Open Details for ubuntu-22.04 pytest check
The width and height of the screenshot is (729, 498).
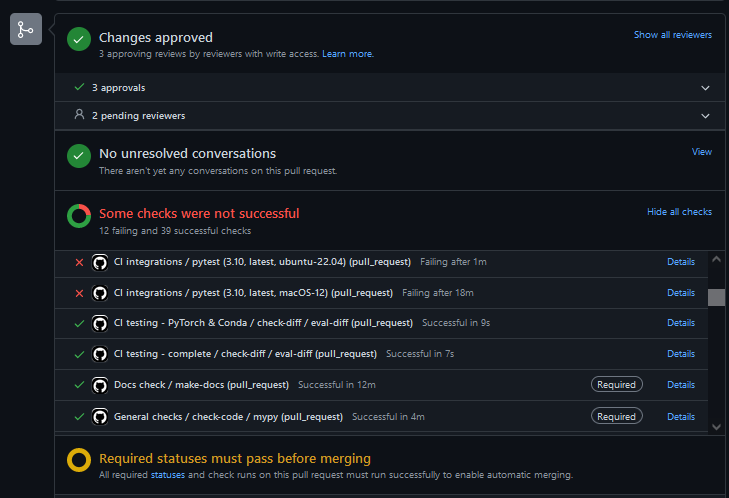coord(681,262)
